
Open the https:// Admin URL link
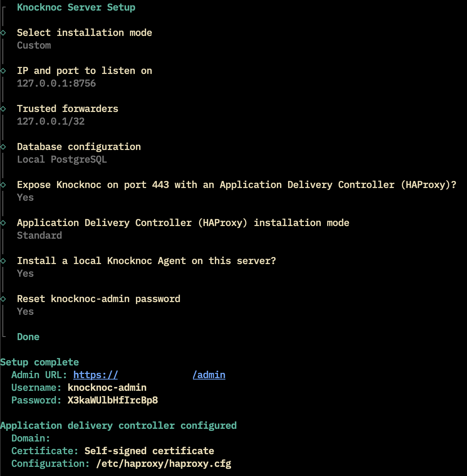(95, 375)
